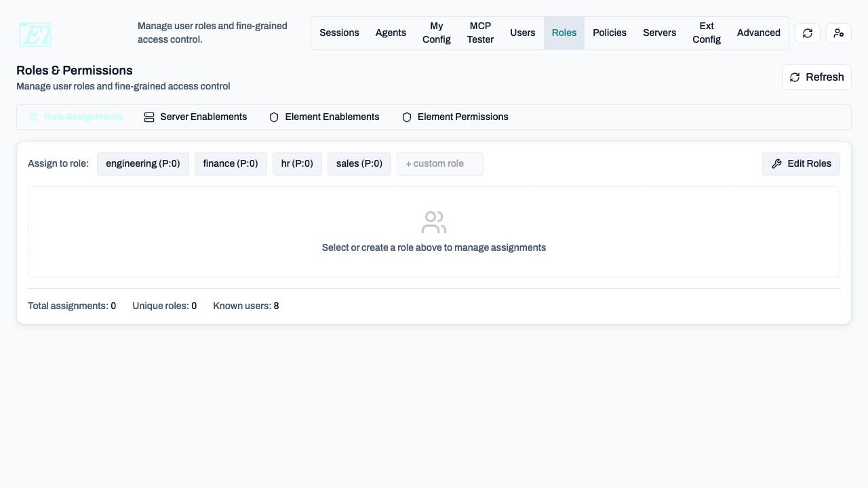
Task: Click the server stack icon beside Server Enablements
Action: (149, 117)
